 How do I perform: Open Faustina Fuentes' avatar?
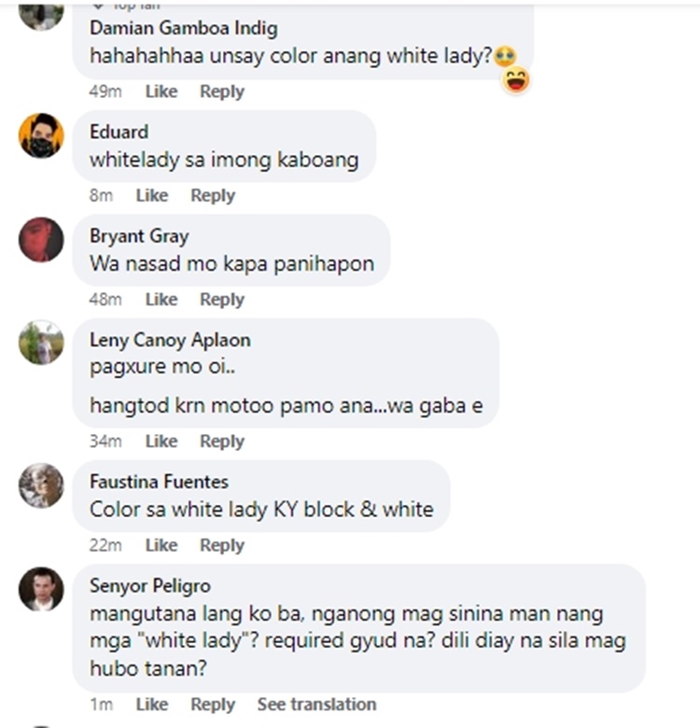click(x=41, y=485)
